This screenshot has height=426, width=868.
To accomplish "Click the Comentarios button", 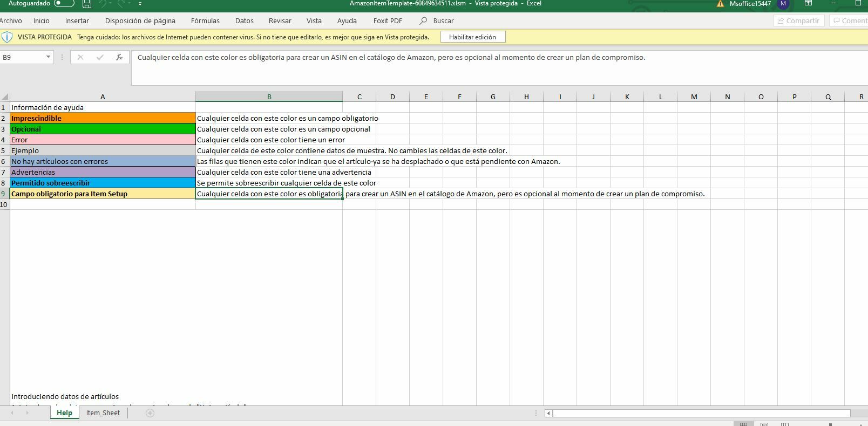I will click(x=849, y=20).
